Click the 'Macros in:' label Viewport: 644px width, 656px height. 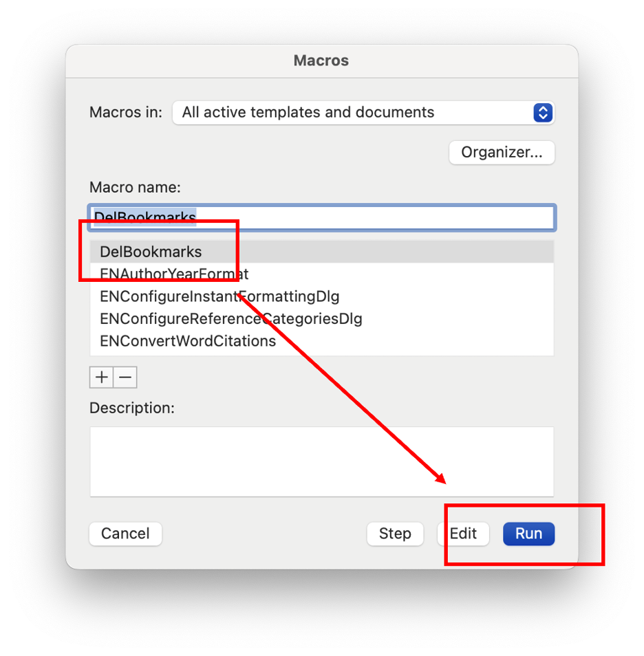126,113
